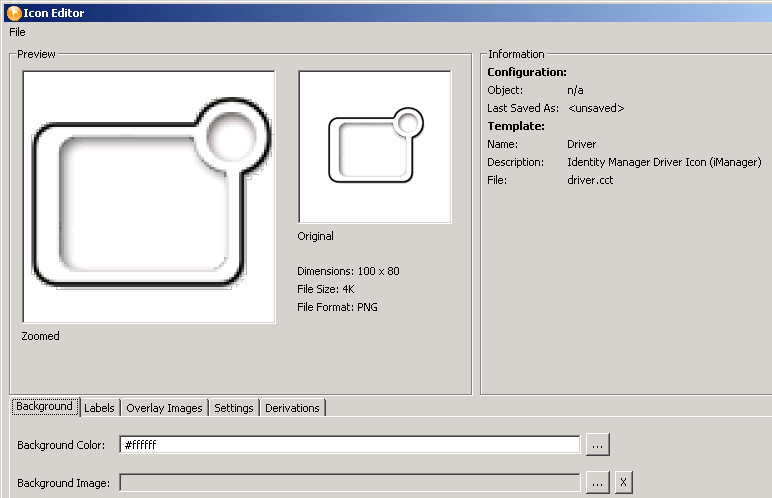Click the Original preview image

[x=375, y=147]
